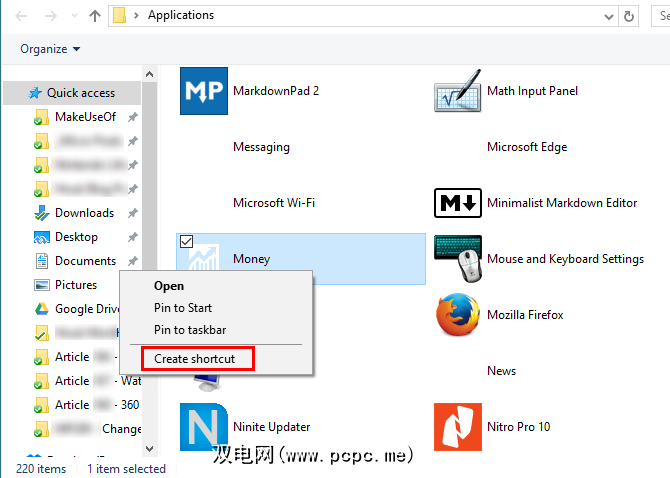Image resolution: width=670 pixels, height=478 pixels.
Task: Click the Back navigation arrow
Action: (x=21, y=16)
